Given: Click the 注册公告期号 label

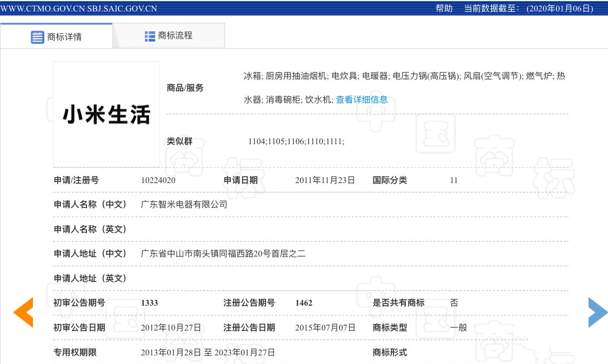Looking at the screenshot, I should [x=249, y=303].
